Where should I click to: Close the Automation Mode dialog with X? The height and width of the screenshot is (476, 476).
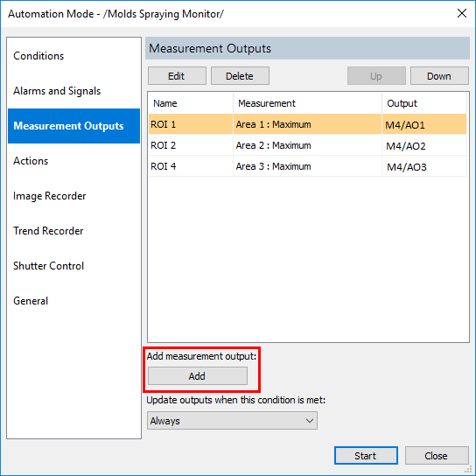point(462,13)
